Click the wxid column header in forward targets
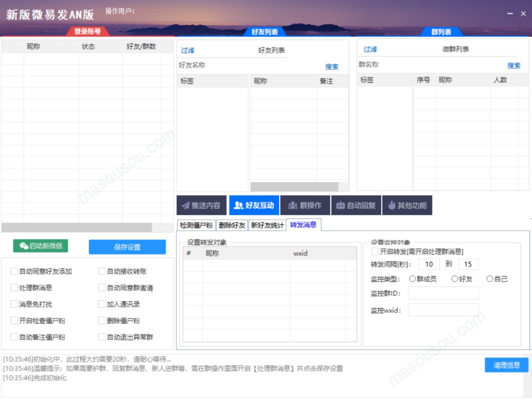 coord(300,253)
